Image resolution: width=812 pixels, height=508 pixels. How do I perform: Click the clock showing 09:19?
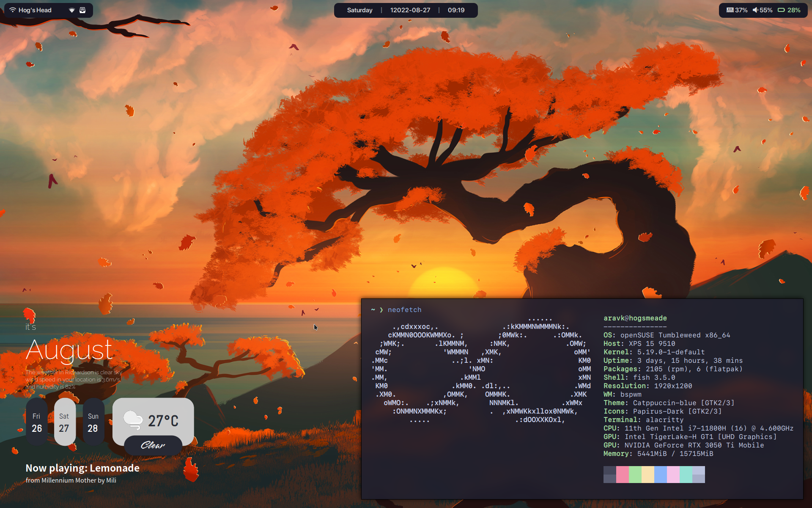pyautogui.click(x=456, y=10)
